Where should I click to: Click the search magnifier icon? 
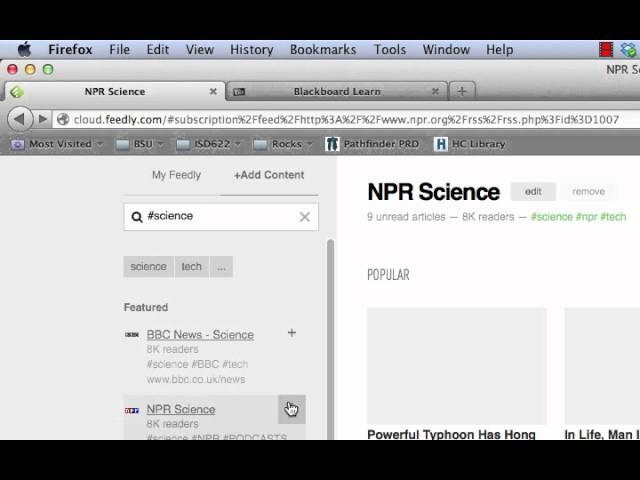point(137,217)
